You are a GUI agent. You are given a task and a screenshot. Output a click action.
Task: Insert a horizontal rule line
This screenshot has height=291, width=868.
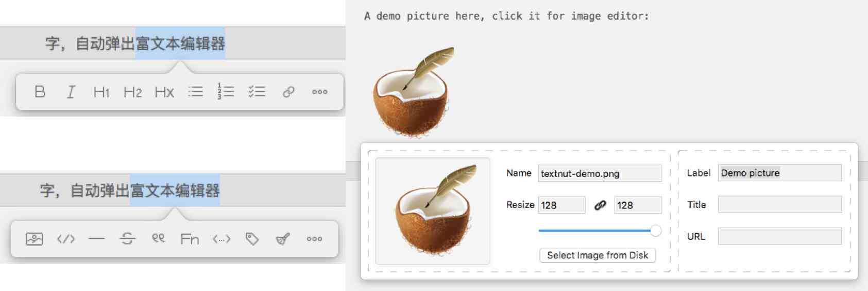click(96, 239)
